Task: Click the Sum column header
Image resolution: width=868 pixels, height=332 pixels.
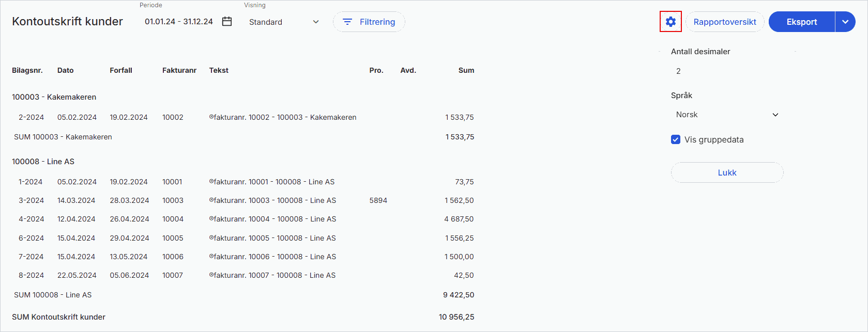Action: [466, 70]
